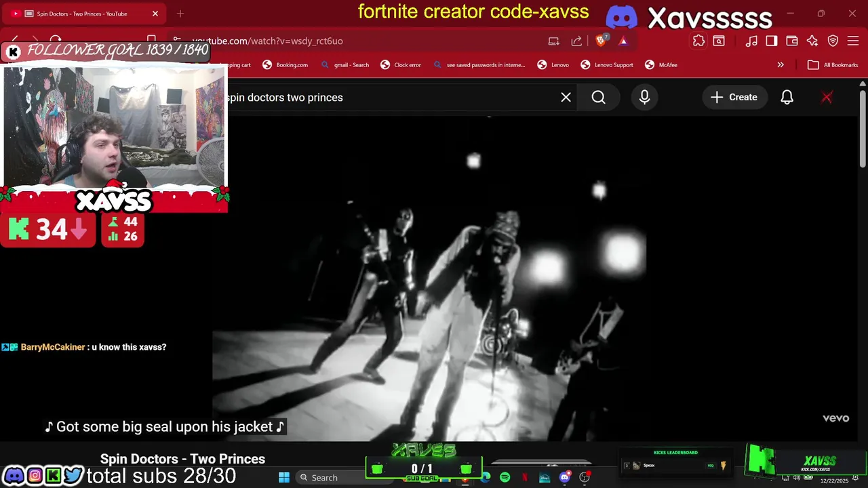The width and height of the screenshot is (868, 488).
Task: Open the Brave playlist music icon
Action: pyautogui.click(x=751, y=41)
